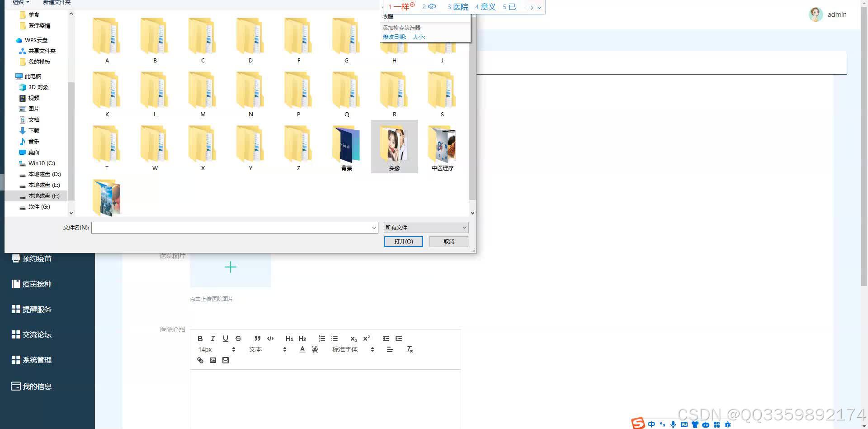Open the 所有文件 file type dropdown
Screen dimensions: 868x429
tap(426, 228)
